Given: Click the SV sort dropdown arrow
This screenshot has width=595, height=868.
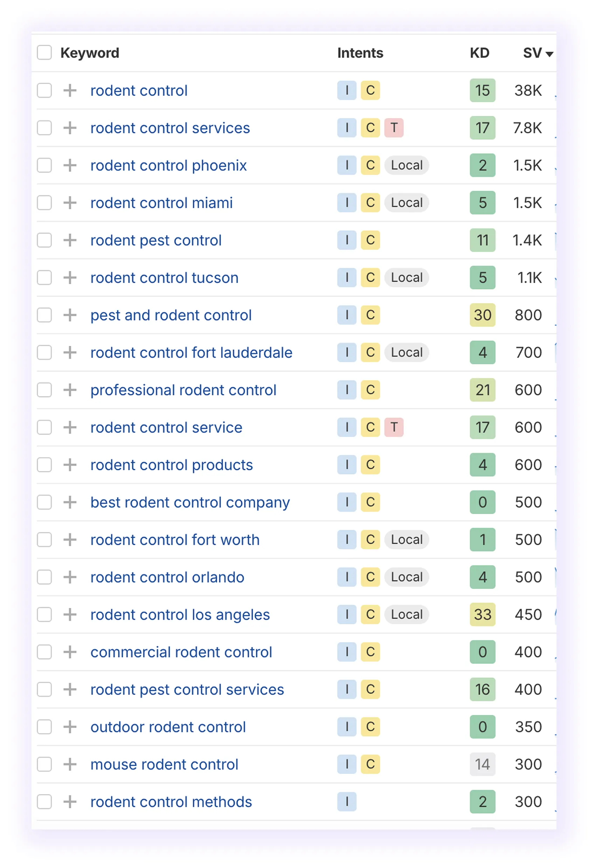Looking at the screenshot, I should click(x=549, y=54).
